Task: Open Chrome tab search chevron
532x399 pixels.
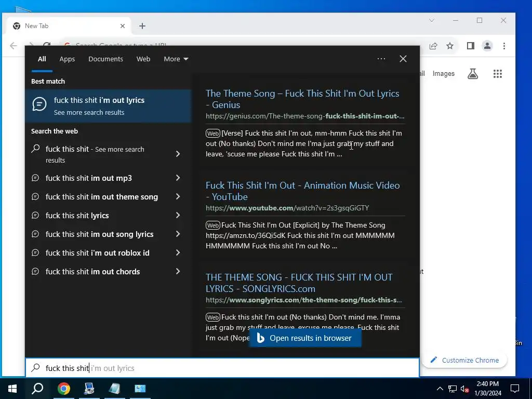Action: 432,20
